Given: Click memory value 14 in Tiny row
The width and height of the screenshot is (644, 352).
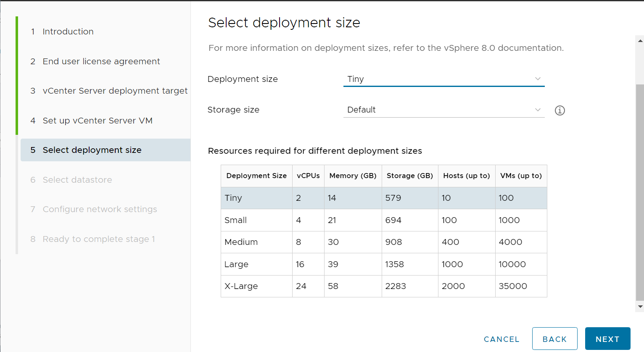Looking at the screenshot, I should click(x=332, y=198).
